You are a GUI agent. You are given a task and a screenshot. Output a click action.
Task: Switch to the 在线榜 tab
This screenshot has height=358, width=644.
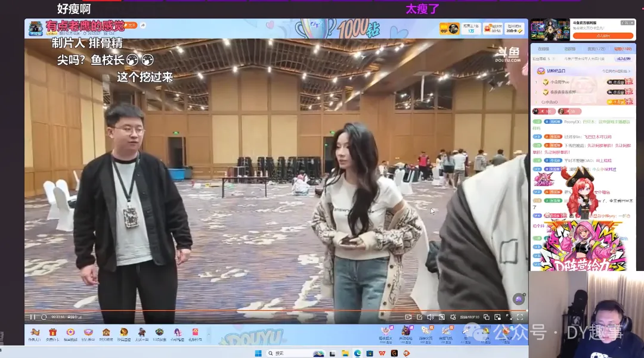click(x=543, y=49)
